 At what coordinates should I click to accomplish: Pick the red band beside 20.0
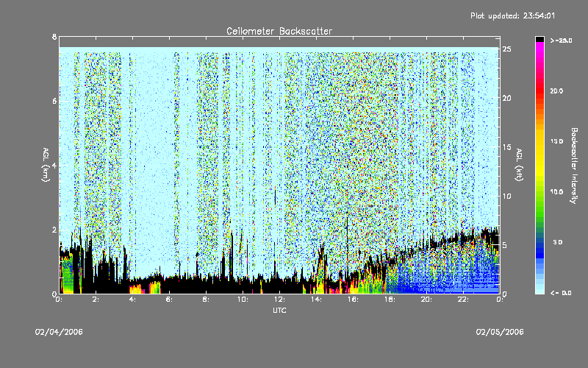(x=539, y=91)
